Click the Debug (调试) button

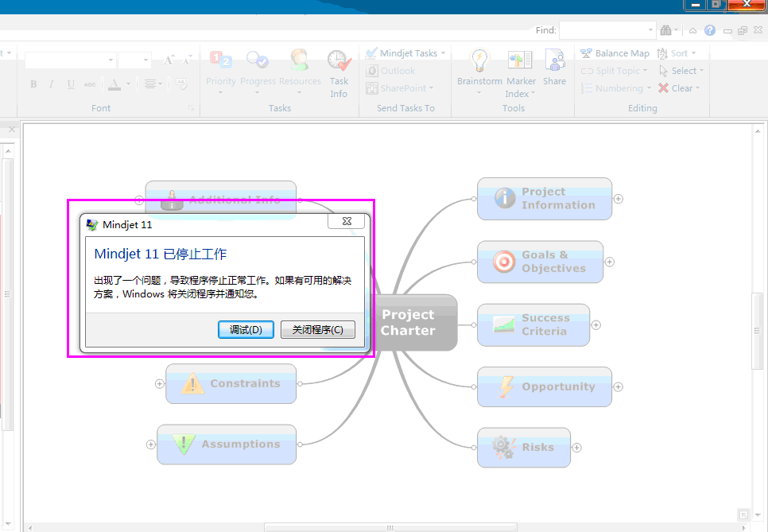click(x=246, y=330)
